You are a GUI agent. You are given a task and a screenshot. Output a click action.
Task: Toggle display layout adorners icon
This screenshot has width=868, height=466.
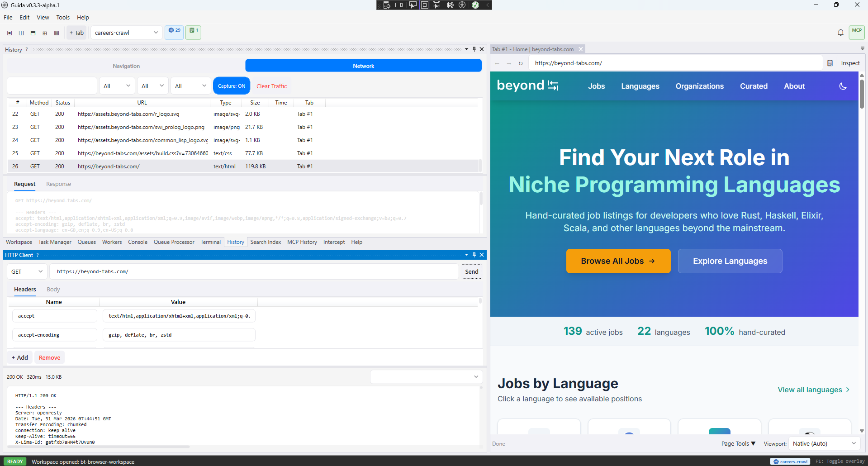point(424,5)
